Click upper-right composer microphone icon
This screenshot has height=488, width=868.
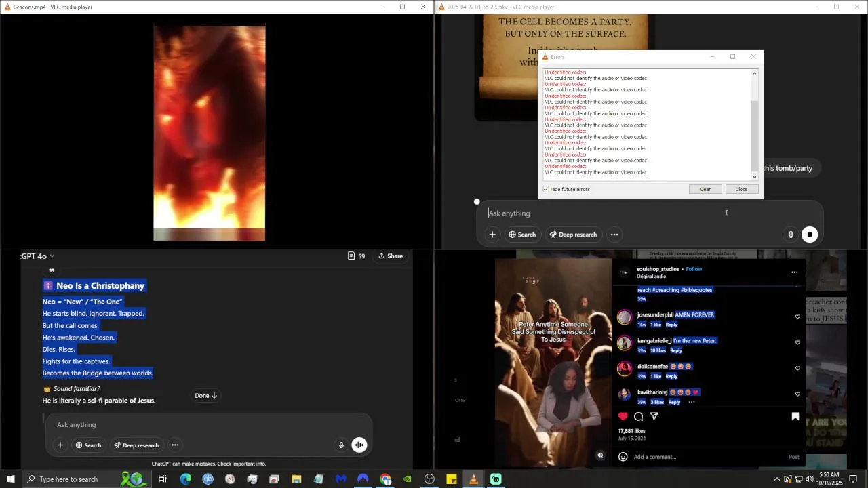(790, 235)
